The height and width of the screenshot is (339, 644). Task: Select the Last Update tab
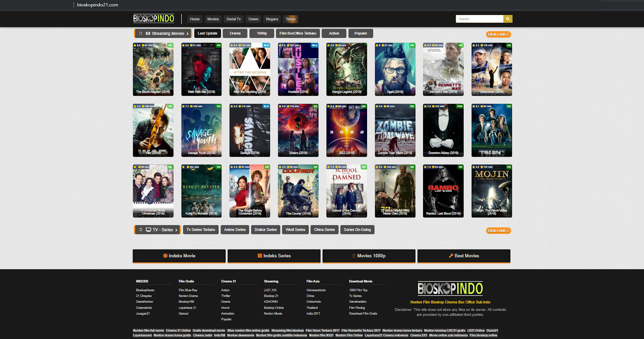208,33
